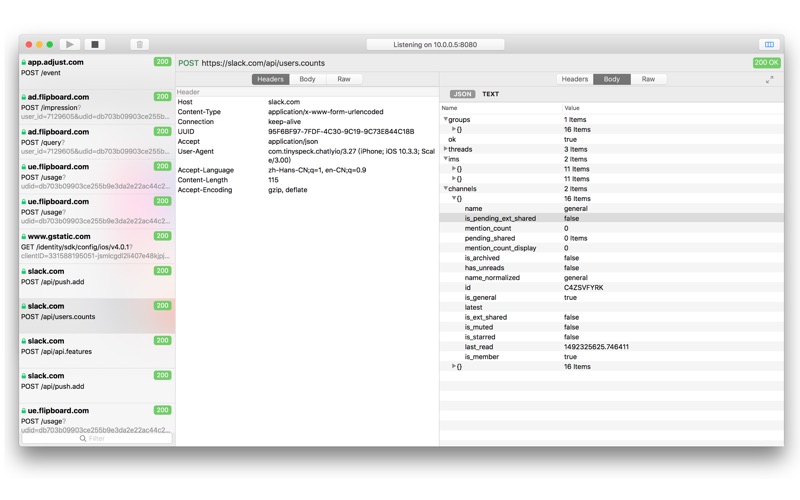800x500 pixels.
Task: Open the response Body tab
Action: 612,79
